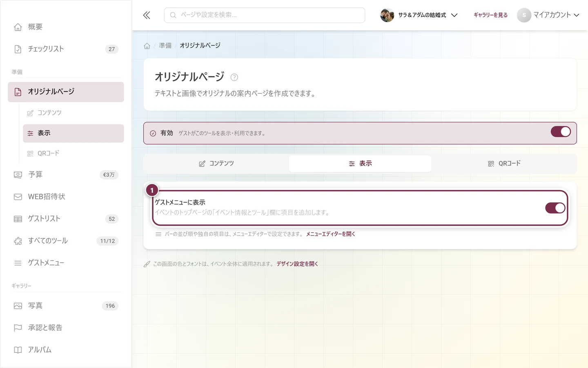Click the puzzle icon for すべてのツール
The height and width of the screenshot is (368, 588).
tap(18, 241)
